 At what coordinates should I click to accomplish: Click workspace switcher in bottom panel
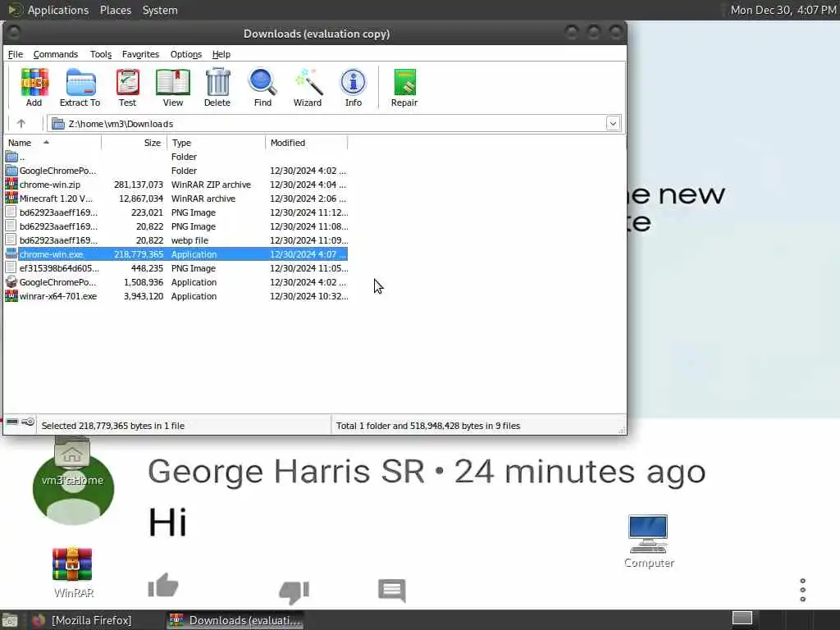click(x=742, y=619)
